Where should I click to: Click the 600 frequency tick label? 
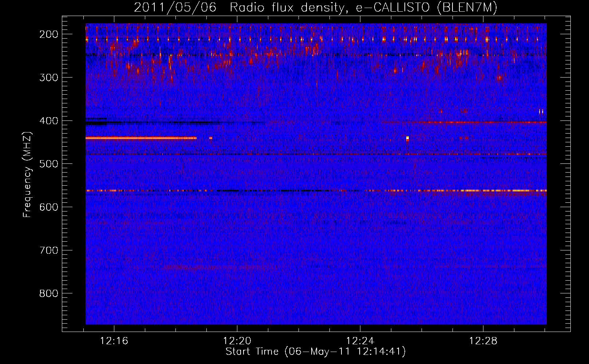(x=48, y=207)
